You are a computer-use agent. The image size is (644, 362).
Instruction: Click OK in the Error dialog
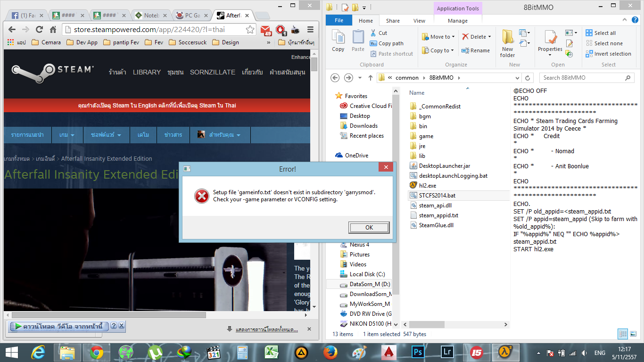369,228
